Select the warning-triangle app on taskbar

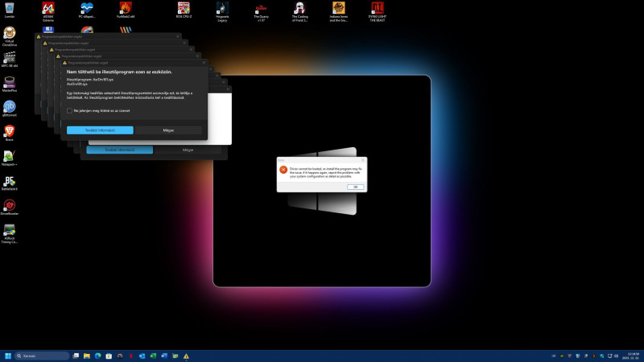click(x=186, y=356)
